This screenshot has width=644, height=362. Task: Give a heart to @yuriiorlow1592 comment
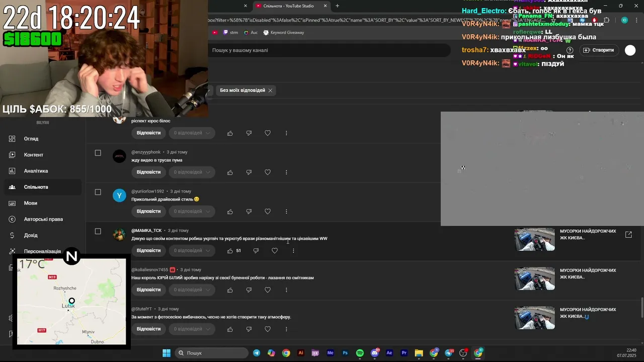(268, 212)
